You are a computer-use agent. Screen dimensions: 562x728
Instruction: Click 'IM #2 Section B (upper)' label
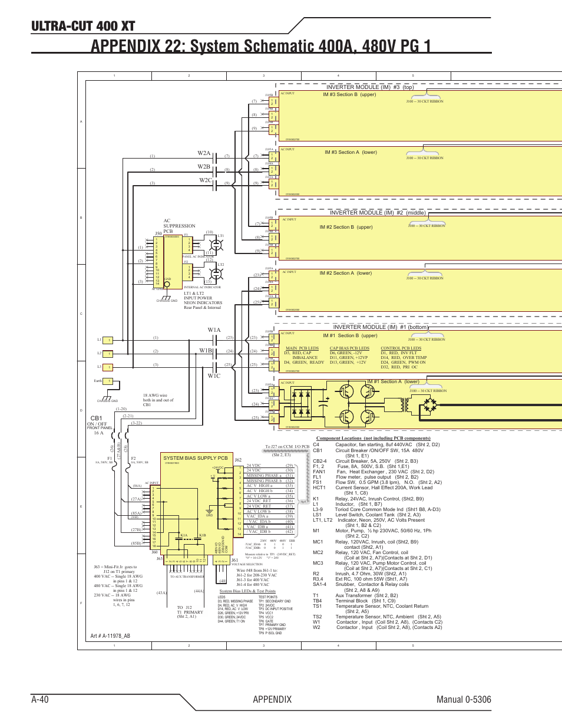coord(346,227)
